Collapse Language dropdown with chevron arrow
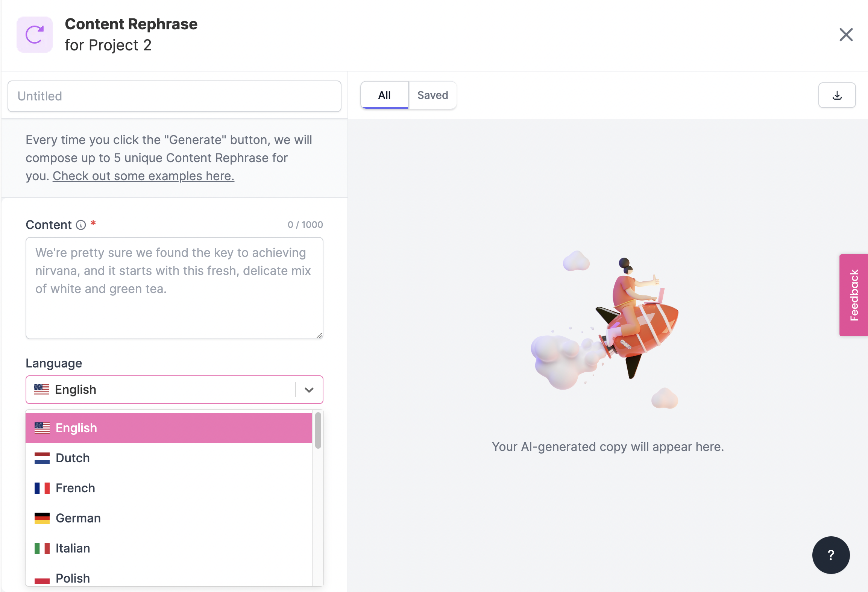This screenshot has height=592, width=868. pos(309,390)
